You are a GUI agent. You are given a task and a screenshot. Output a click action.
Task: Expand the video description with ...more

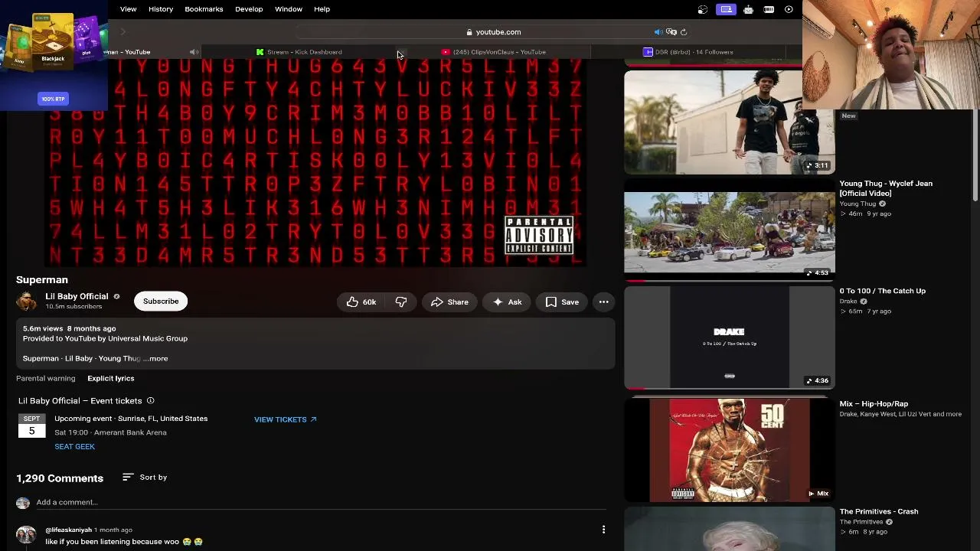155,358
